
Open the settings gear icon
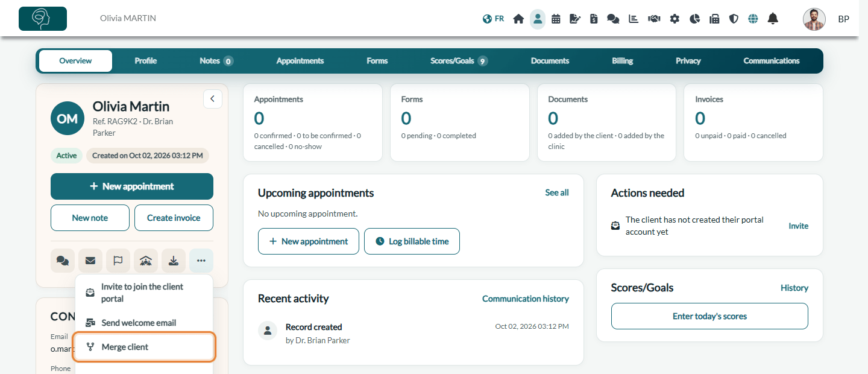click(675, 19)
